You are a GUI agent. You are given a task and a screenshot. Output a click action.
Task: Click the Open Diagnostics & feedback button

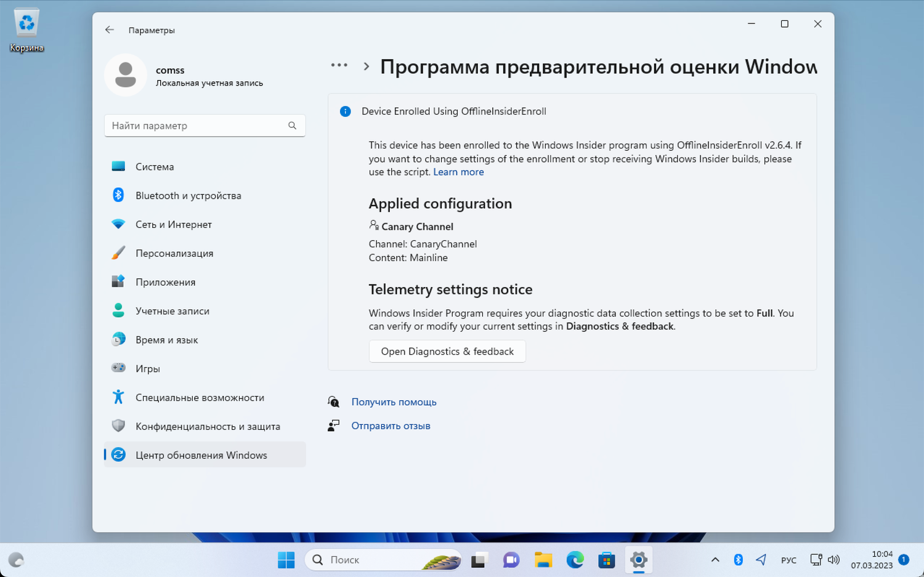click(x=447, y=352)
